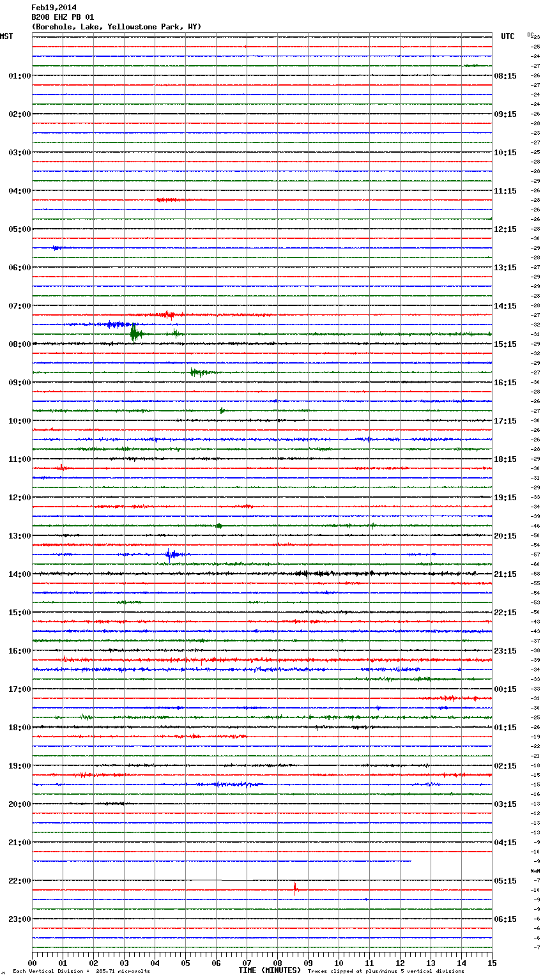Click the 17:15 UTC time label
The image size is (543, 980).
point(505,421)
